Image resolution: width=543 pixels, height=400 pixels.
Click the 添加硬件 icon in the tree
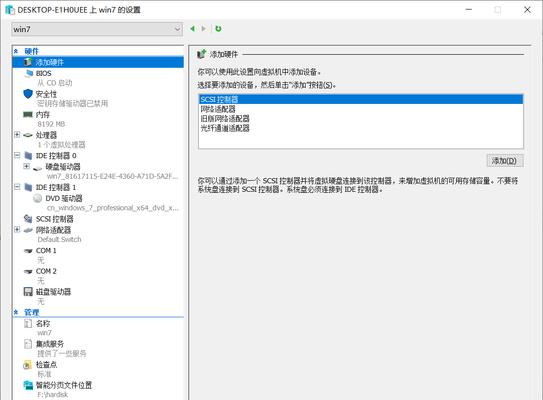[28, 62]
